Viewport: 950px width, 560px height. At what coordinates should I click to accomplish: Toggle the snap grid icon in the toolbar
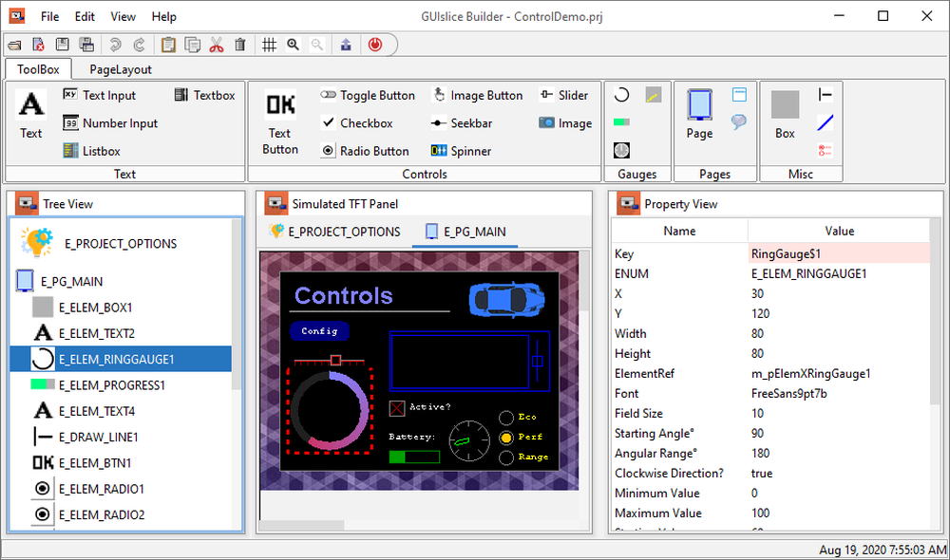[x=270, y=44]
